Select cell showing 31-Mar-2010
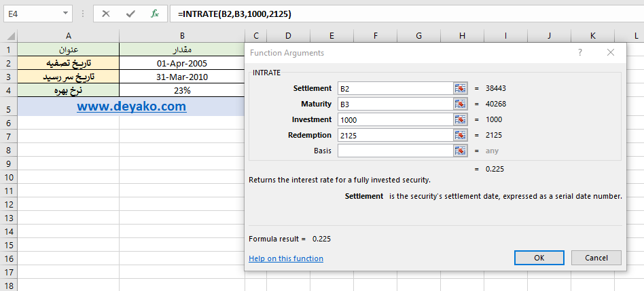The height and width of the screenshot is (291, 644). (181, 77)
